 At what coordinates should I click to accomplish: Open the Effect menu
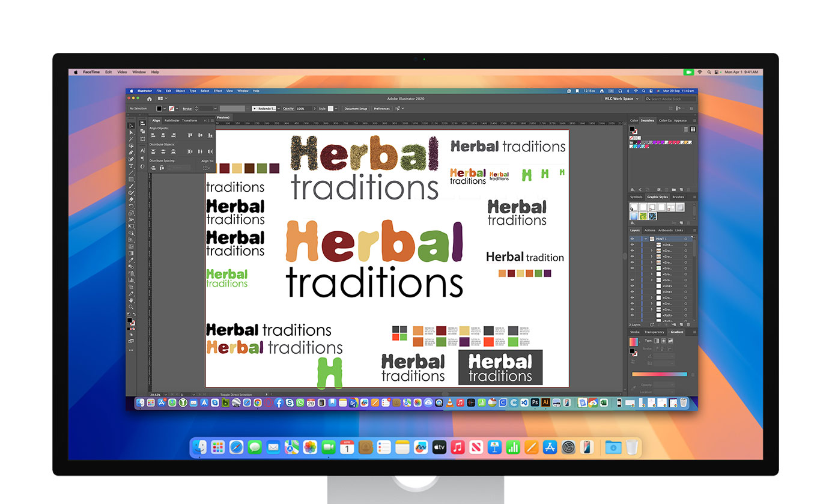pyautogui.click(x=217, y=91)
